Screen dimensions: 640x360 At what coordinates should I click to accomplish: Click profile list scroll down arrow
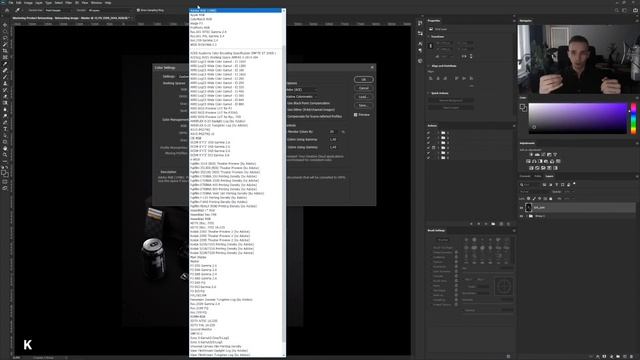click(284, 355)
